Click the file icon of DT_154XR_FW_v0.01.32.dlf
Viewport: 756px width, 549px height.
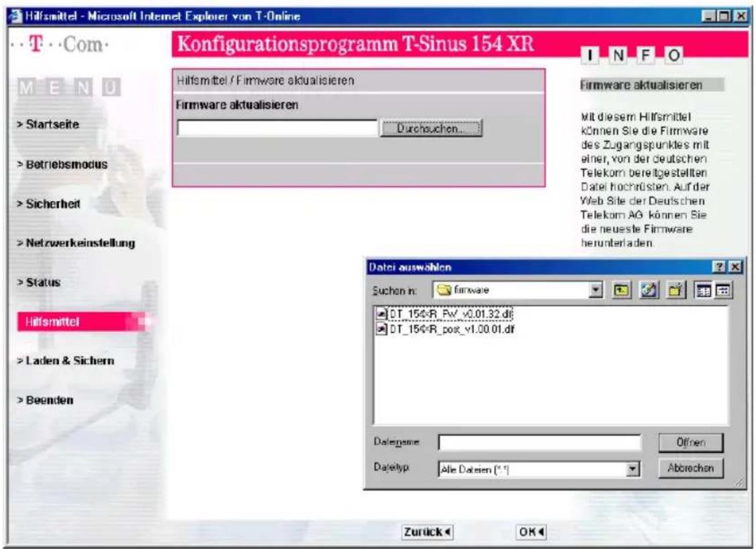[381, 314]
